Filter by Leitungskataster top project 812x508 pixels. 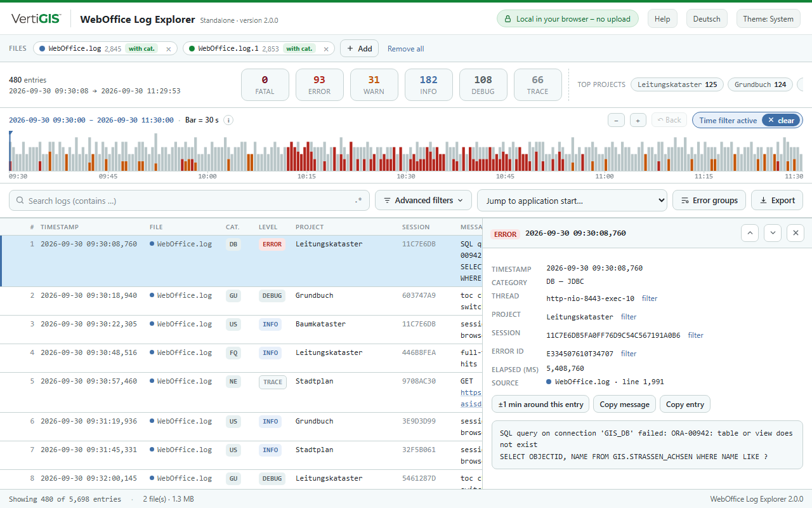(677, 84)
